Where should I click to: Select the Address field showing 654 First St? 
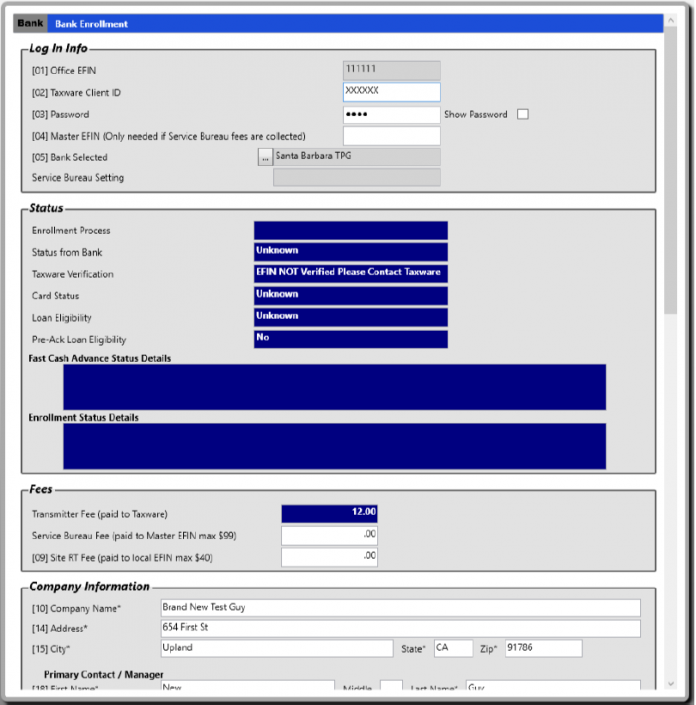[399, 628]
